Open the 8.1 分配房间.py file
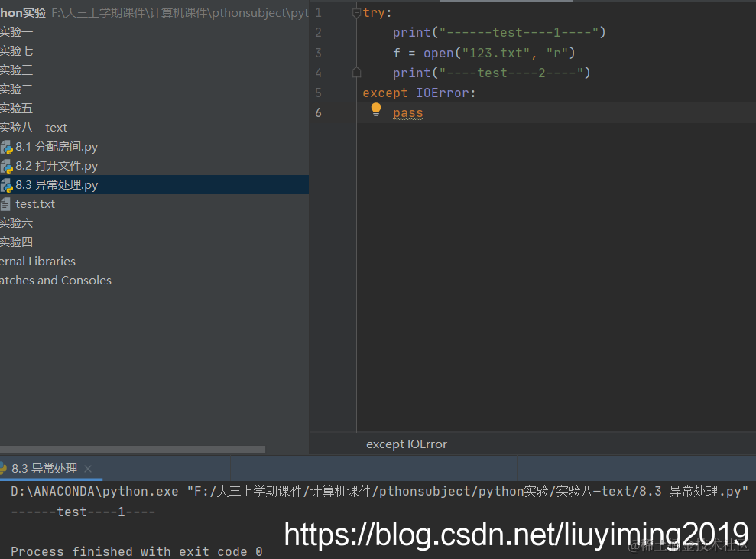This screenshot has width=756, height=559. coord(57,147)
